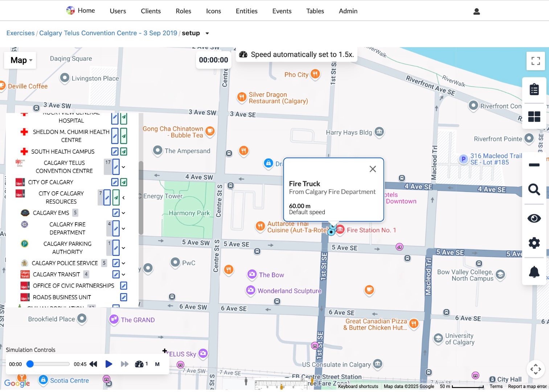The width and height of the screenshot is (549, 392).
Task: Expand Calgary Police Service group
Action: click(123, 263)
